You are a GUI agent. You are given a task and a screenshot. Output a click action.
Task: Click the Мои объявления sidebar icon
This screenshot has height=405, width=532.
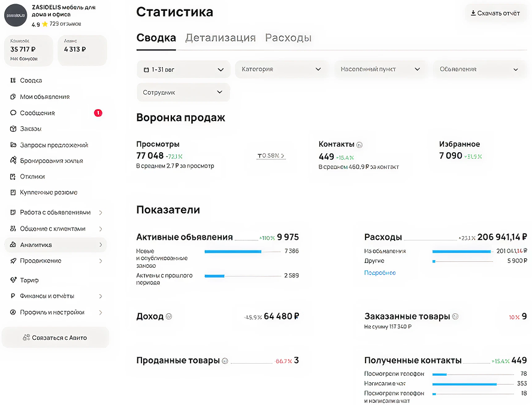(x=13, y=96)
